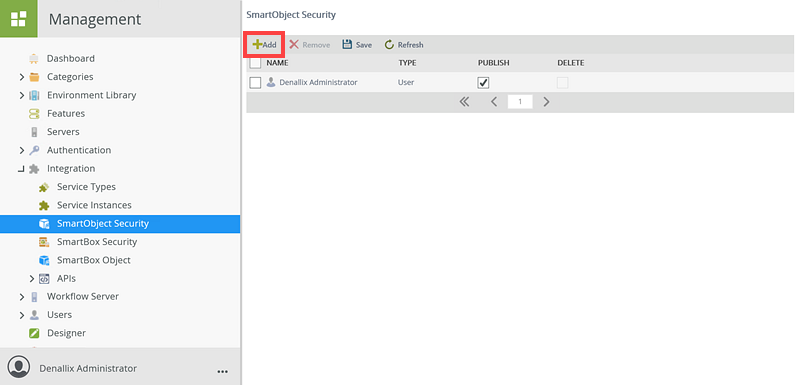Click the PUBLISH column header
The image size is (800, 385).
[493, 63]
